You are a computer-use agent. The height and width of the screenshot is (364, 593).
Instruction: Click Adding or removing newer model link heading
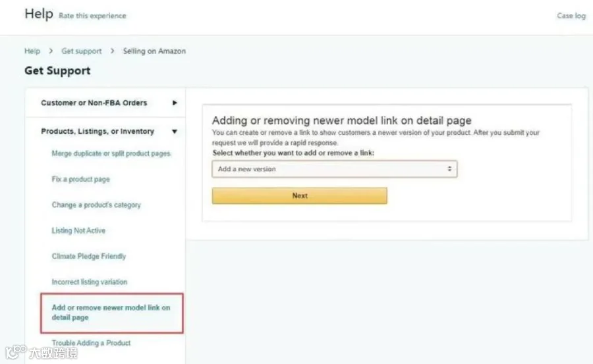tap(342, 120)
